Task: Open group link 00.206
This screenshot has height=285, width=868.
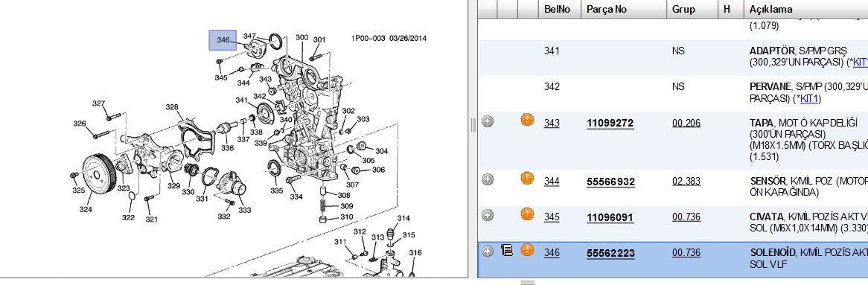Action: pos(686,123)
